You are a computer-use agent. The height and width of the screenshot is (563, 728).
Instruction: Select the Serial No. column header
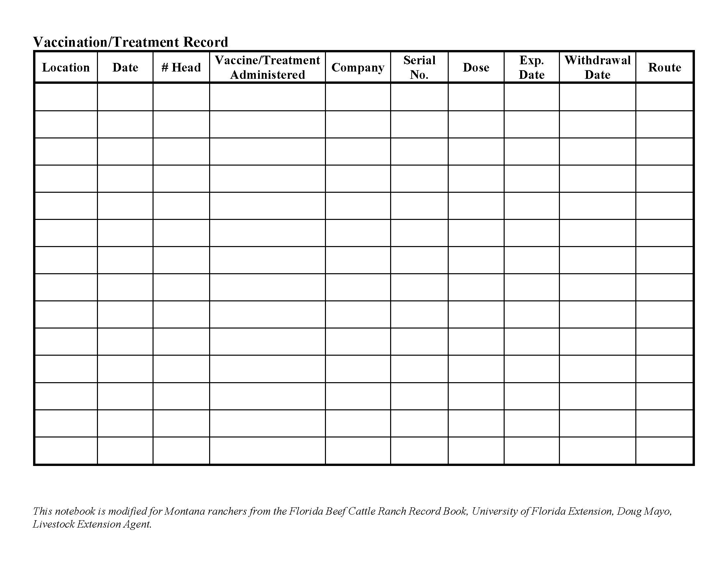[x=420, y=69]
